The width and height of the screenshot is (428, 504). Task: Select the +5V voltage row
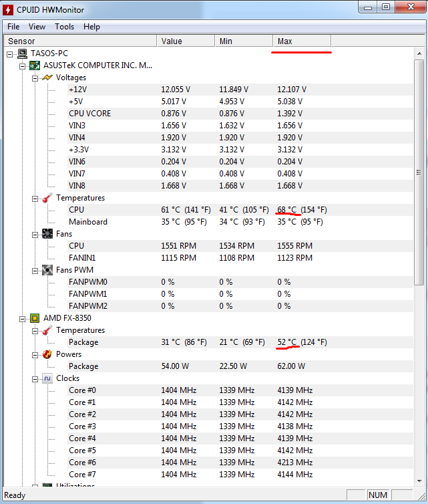pyautogui.click(x=240, y=102)
